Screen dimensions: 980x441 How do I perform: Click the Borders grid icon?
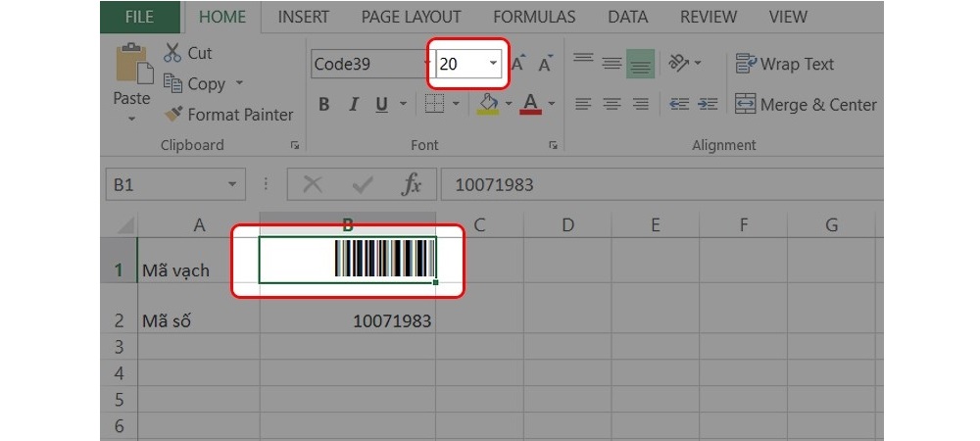pos(435,104)
